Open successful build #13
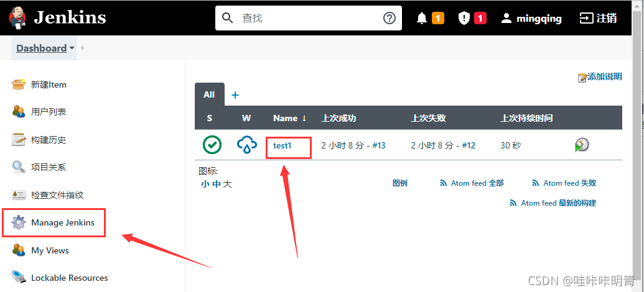The image size is (644, 292). (x=379, y=145)
